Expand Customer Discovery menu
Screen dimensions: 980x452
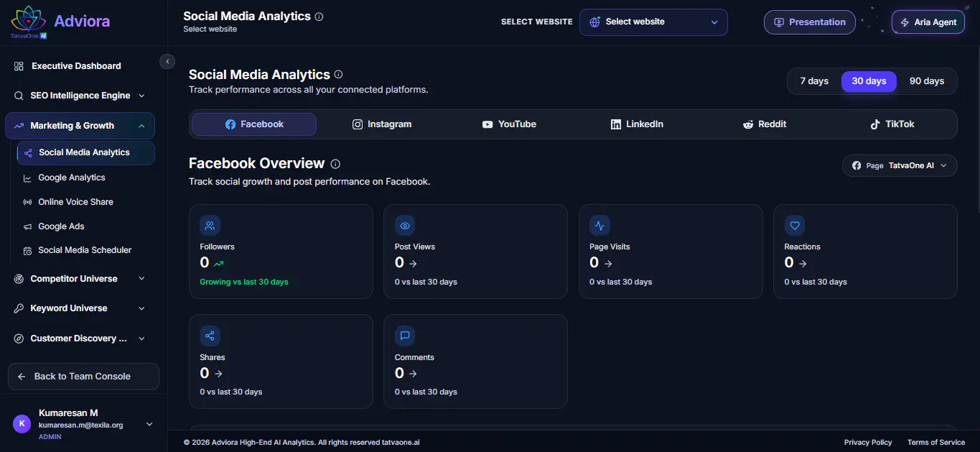(x=141, y=338)
